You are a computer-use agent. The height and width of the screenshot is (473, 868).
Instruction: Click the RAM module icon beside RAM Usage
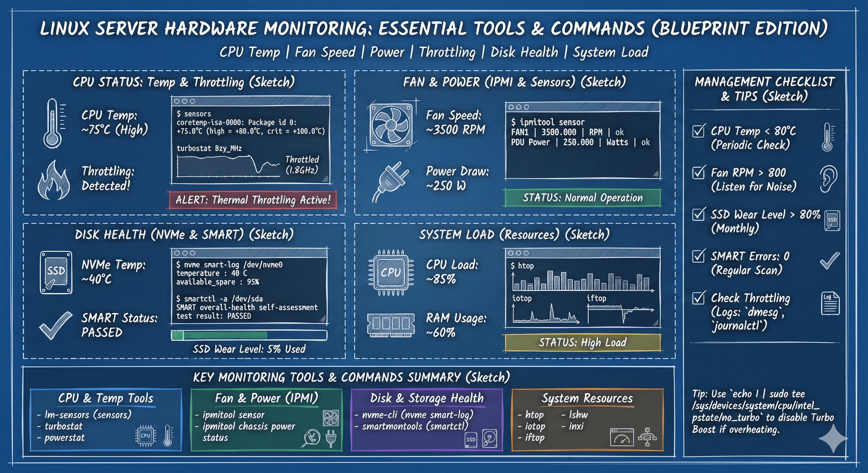(x=391, y=325)
